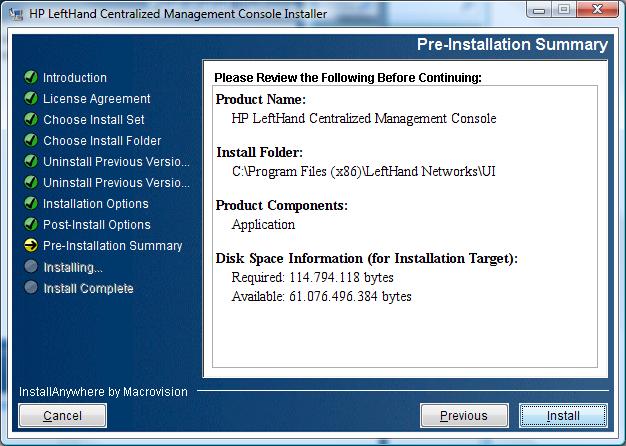Viewport: 626px width, 446px height.
Task: Cancel the installation
Action: pyautogui.click(x=62, y=416)
